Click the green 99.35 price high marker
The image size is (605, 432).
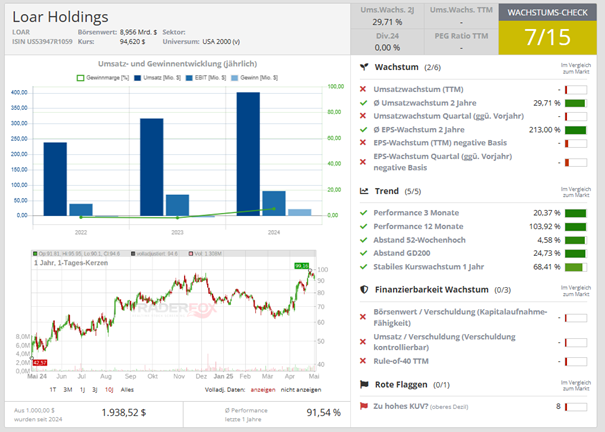tap(301, 266)
